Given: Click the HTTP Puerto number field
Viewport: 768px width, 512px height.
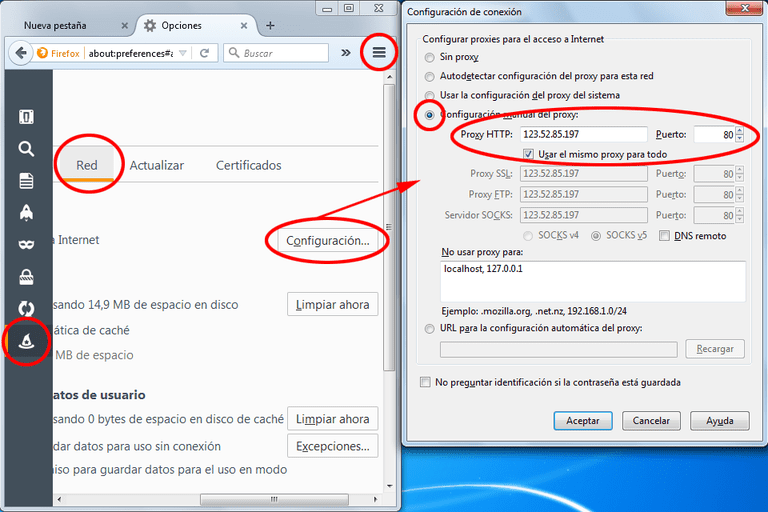Looking at the screenshot, I should [x=715, y=134].
